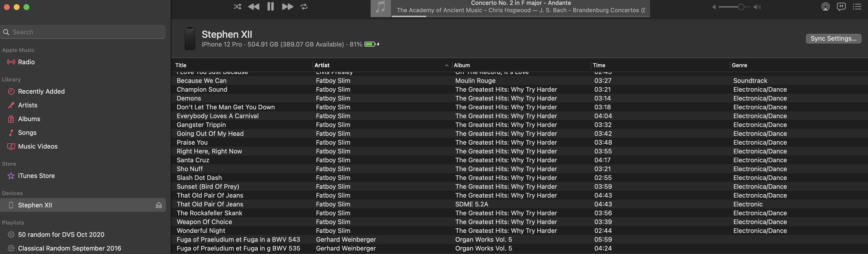The width and height of the screenshot is (868, 254).
Task: Set max volume with loud speaker icon
Action: pos(757,7)
